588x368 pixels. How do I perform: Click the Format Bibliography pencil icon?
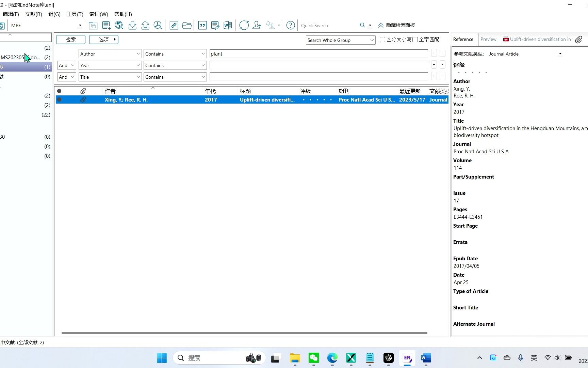(x=215, y=25)
